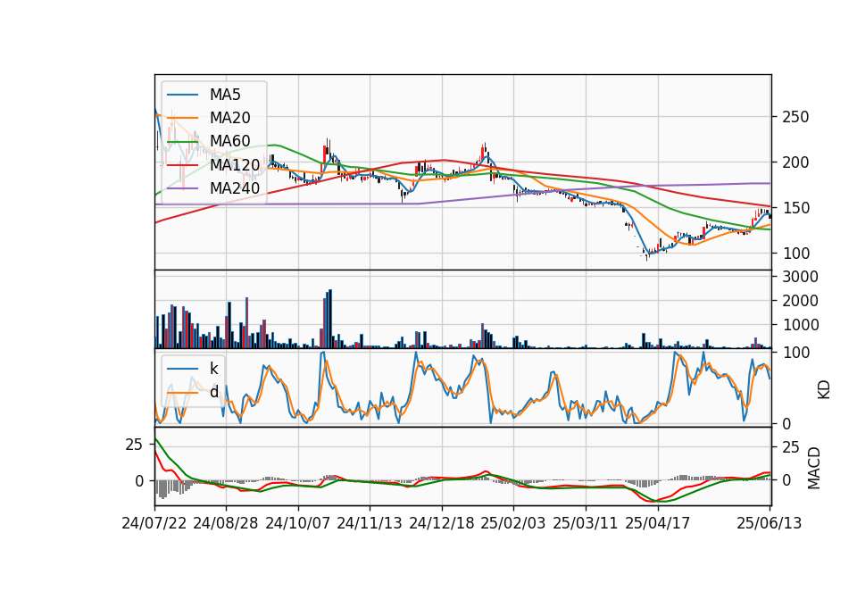Viewport: 857px width, 616px height.
Task: Click the d legend label in KD panel
Action: (x=214, y=392)
